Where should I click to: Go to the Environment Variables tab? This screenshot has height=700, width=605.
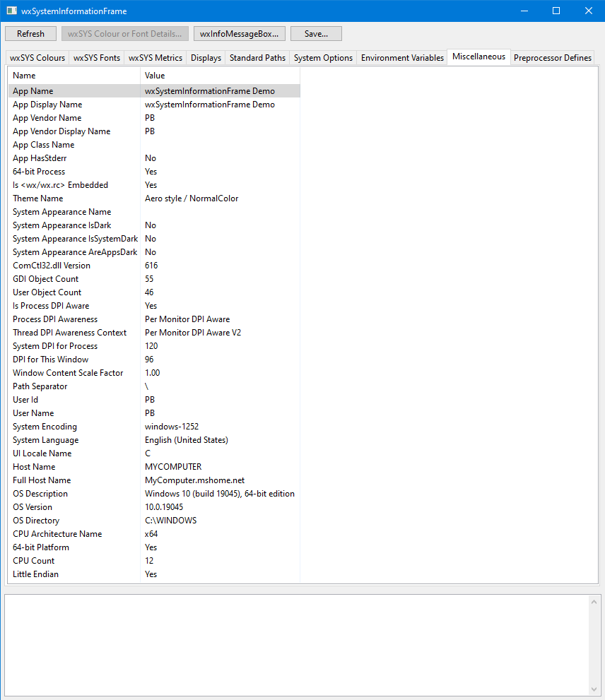(402, 58)
